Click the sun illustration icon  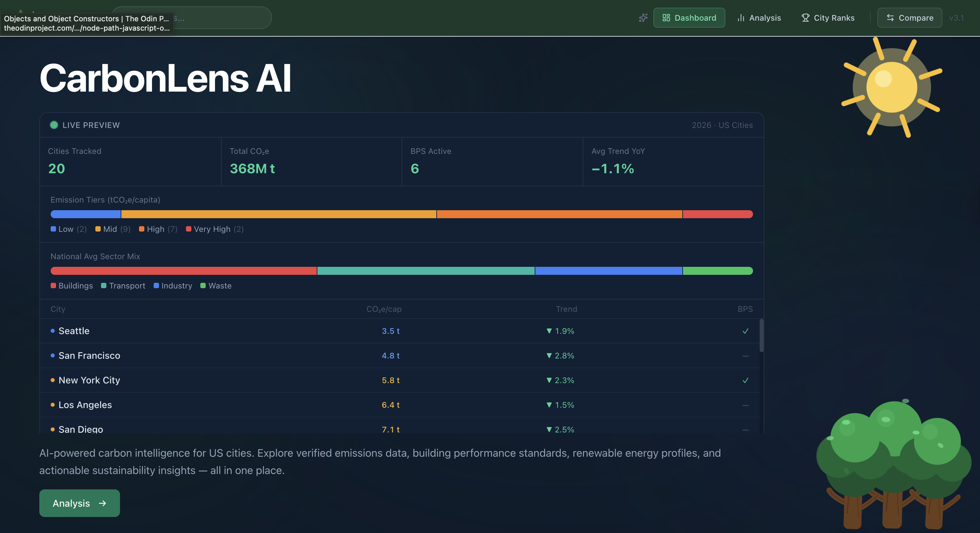[891, 87]
